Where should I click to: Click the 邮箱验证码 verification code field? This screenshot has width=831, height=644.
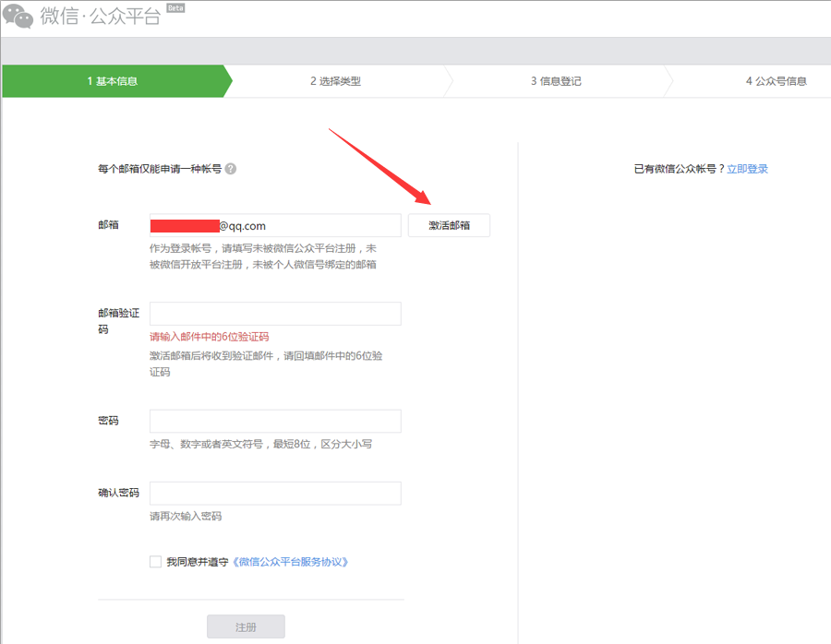click(275, 314)
